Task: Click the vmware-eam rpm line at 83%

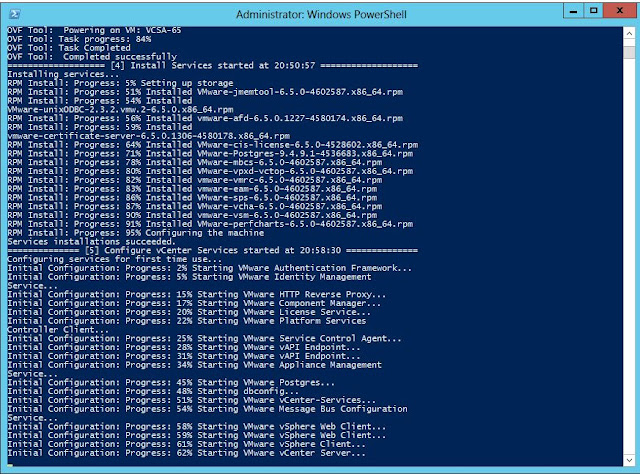Action: coord(192,189)
